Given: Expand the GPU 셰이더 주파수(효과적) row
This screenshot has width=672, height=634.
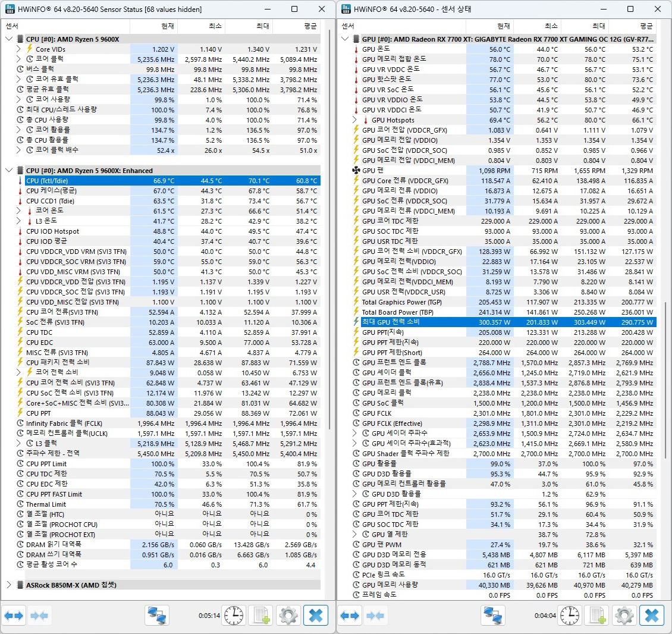Looking at the screenshot, I should tap(354, 443).
